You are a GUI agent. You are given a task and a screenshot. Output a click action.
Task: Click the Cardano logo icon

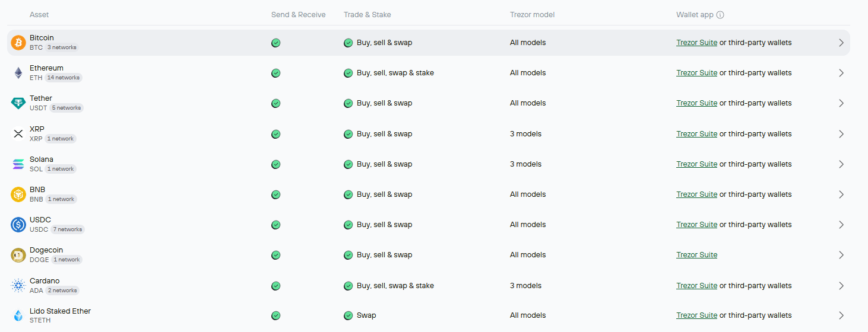point(18,286)
